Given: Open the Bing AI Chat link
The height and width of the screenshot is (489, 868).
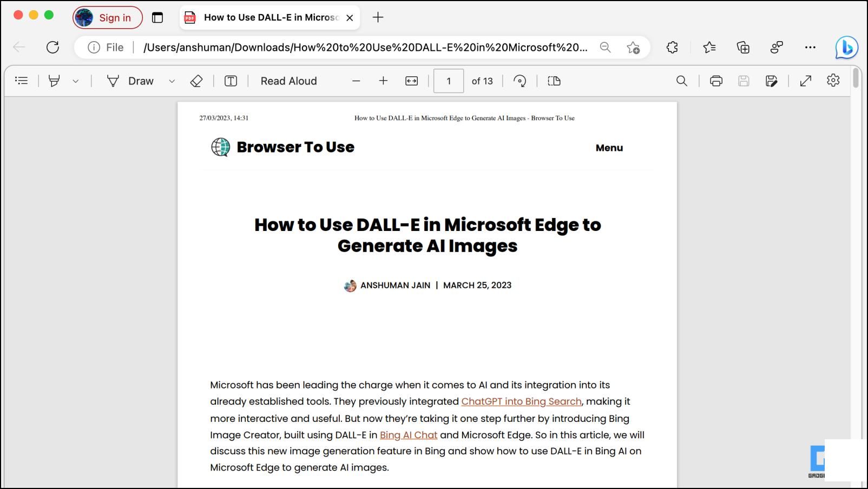Looking at the screenshot, I should pyautogui.click(x=409, y=435).
